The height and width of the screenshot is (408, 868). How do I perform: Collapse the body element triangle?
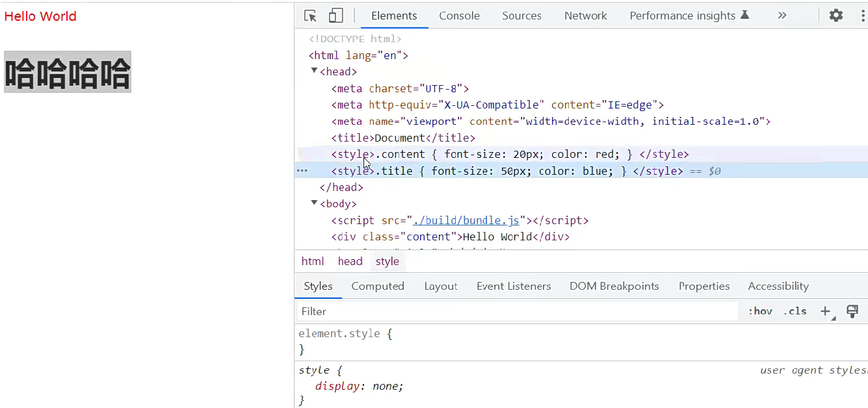[314, 203]
